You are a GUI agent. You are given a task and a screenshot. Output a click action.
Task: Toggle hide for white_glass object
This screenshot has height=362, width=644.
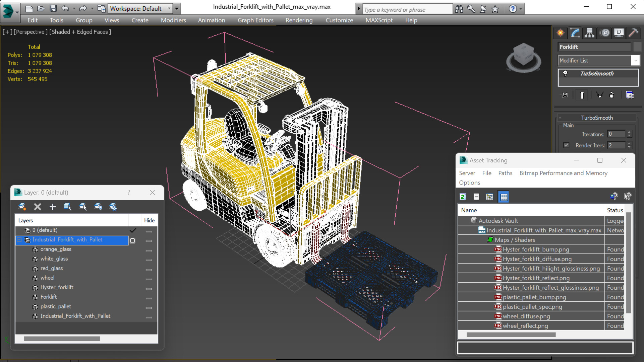coord(149,260)
